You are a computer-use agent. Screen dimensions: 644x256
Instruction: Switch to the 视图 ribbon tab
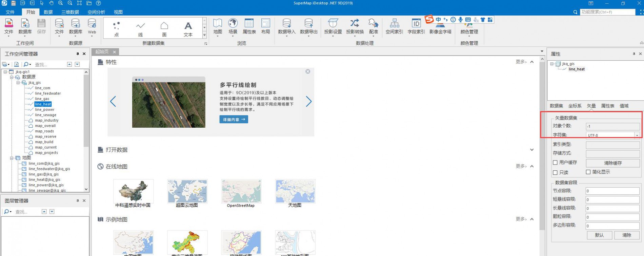[x=118, y=12]
